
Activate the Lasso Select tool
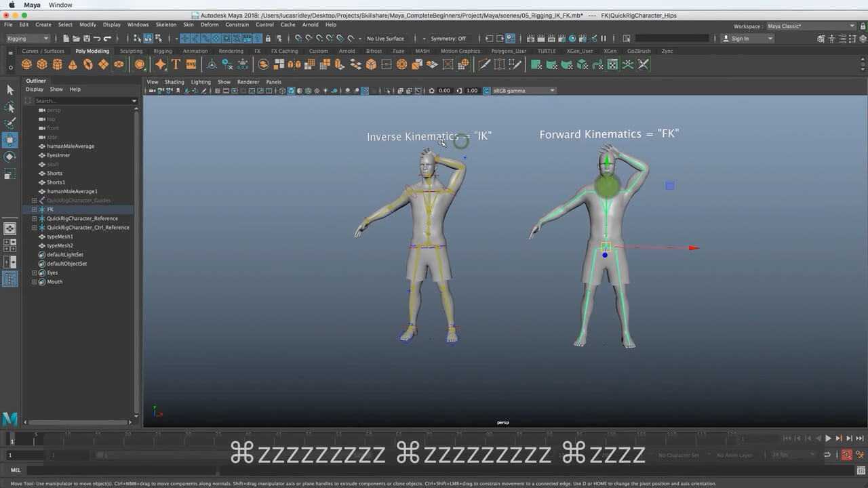(10, 107)
